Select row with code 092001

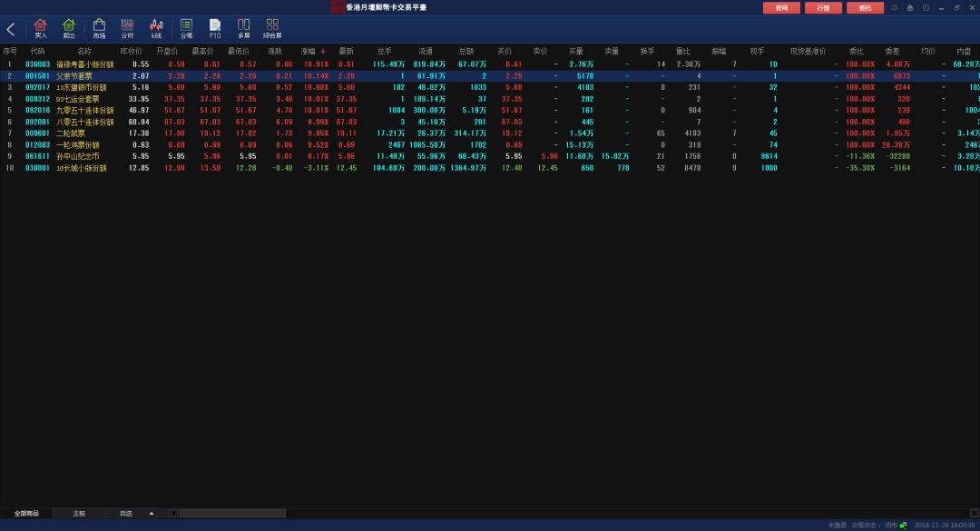(x=37, y=122)
